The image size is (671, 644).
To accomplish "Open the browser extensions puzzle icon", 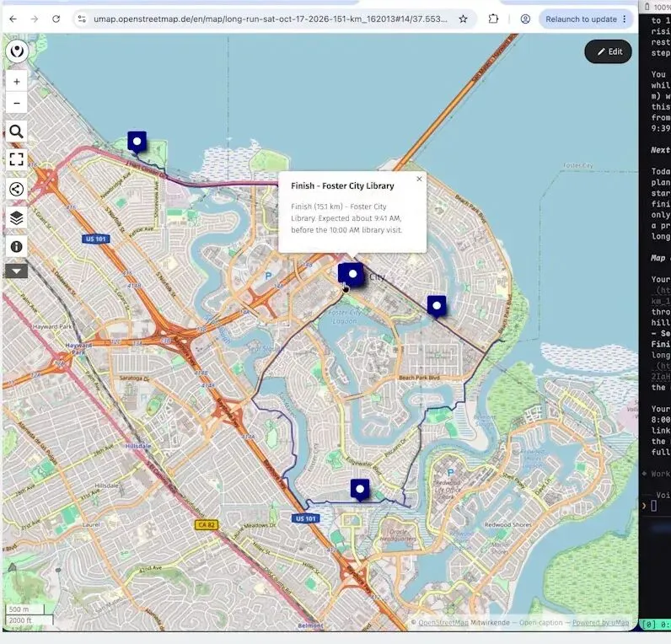I will click(493, 19).
